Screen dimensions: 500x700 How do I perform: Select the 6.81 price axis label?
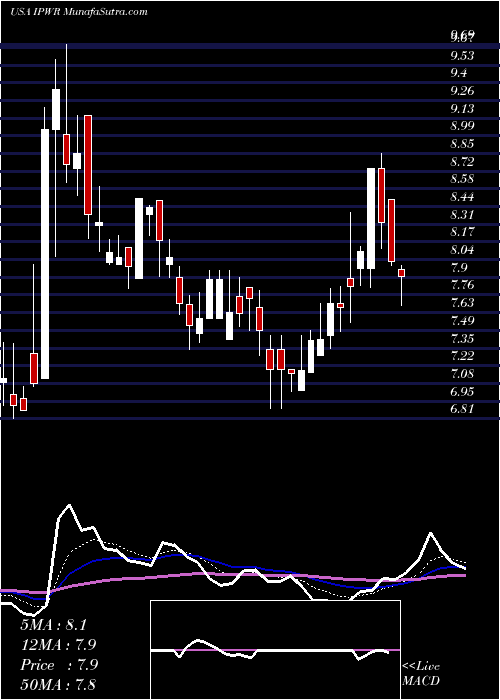pyautogui.click(x=462, y=409)
